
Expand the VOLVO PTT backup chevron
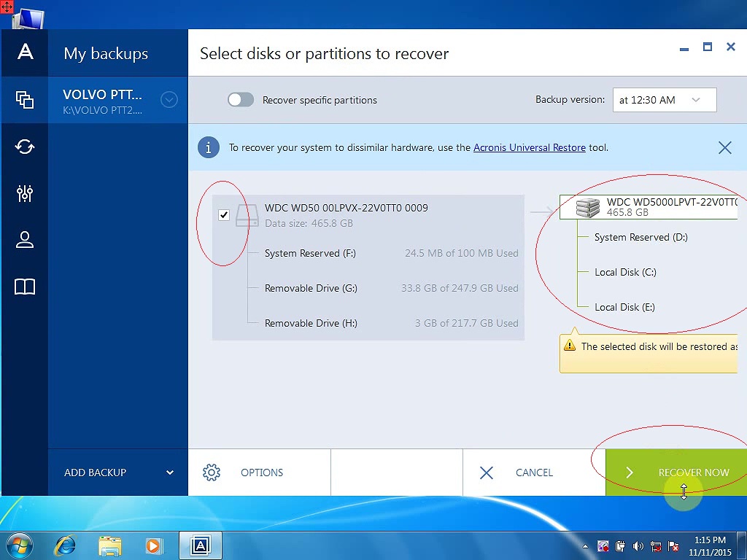click(169, 100)
